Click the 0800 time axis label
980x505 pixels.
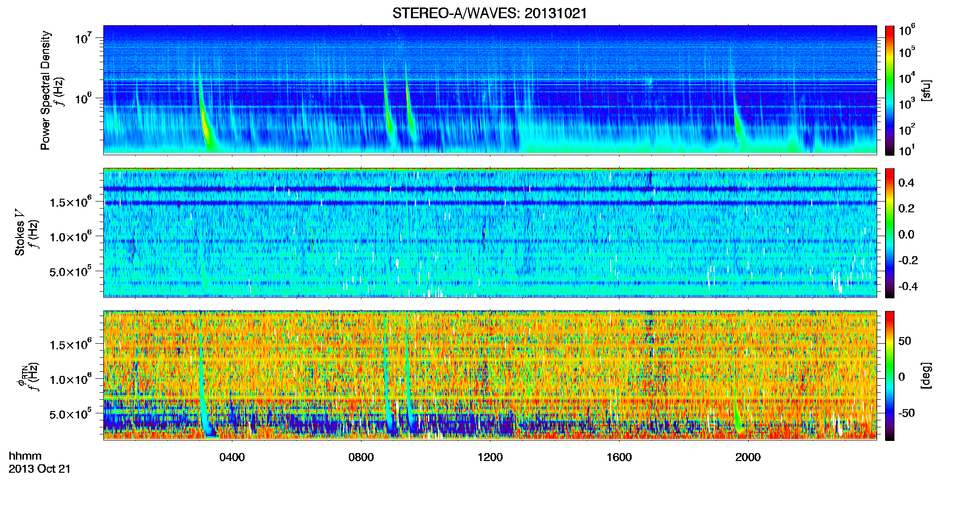(x=361, y=457)
